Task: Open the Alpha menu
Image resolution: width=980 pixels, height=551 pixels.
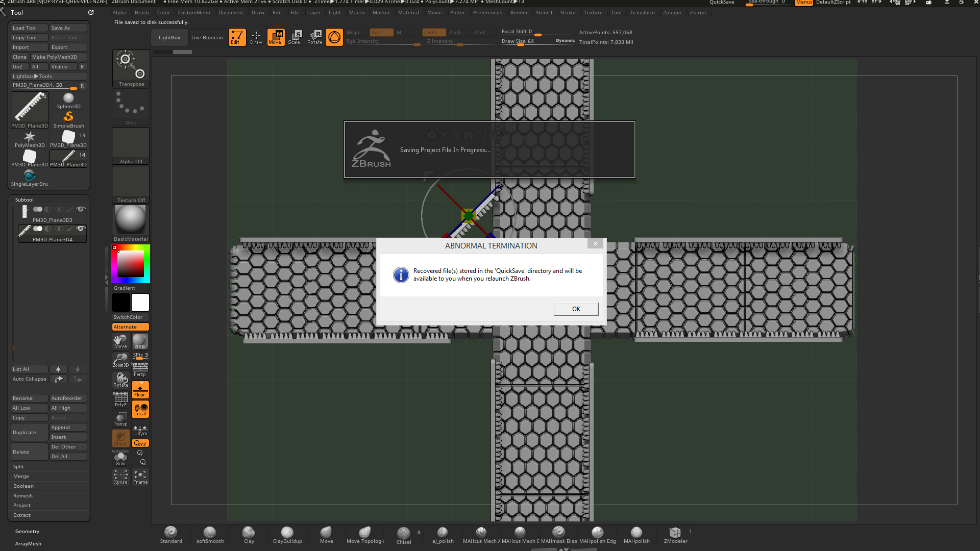Action: [119, 12]
